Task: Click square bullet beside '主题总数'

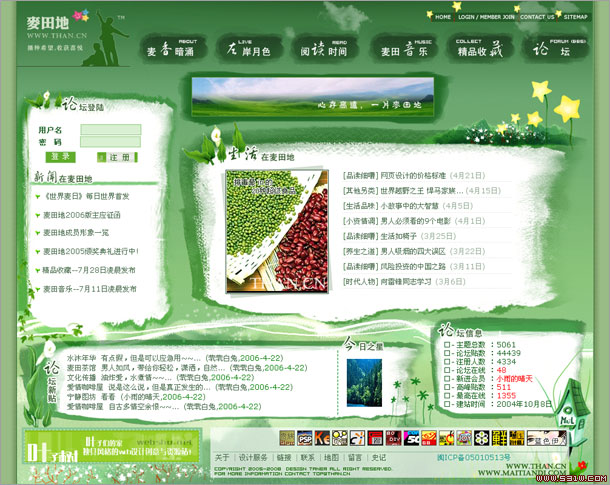Action: [447, 345]
